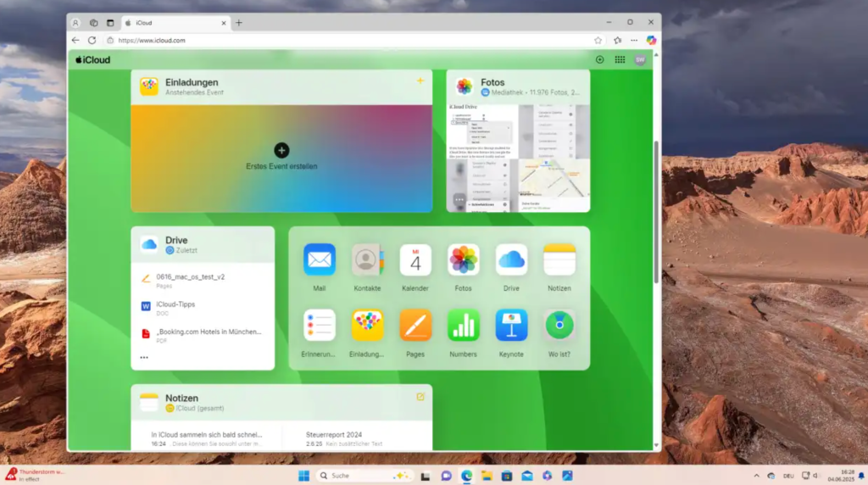Open the account avatar in the iCloud top bar

tap(640, 60)
